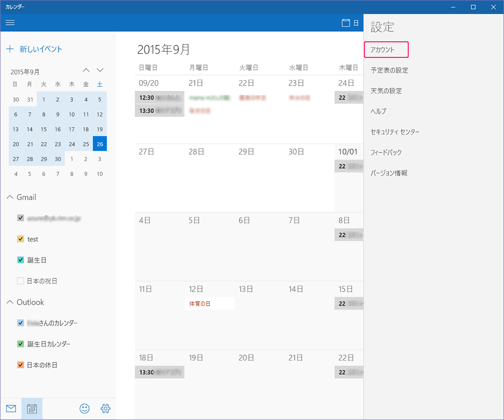Viewport: 504px width, 420px height.
Task: Uncheck the 日本の休日 calendar
Action: coord(21,365)
